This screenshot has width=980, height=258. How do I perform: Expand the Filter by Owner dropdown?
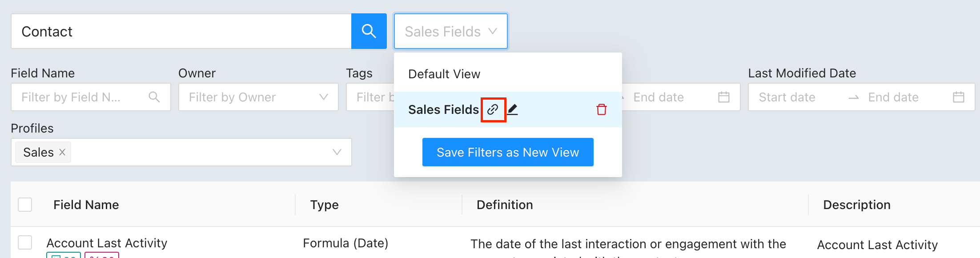pyautogui.click(x=323, y=97)
